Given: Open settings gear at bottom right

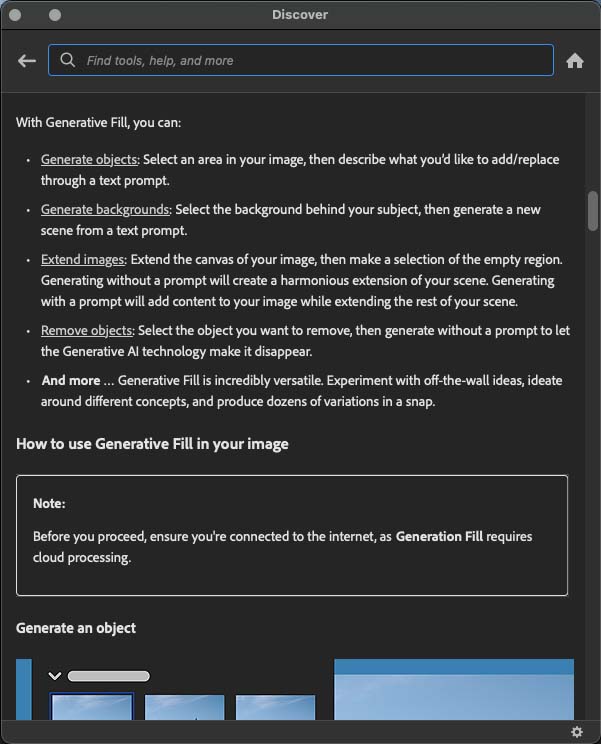Looking at the screenshot, I should [577, 732].
